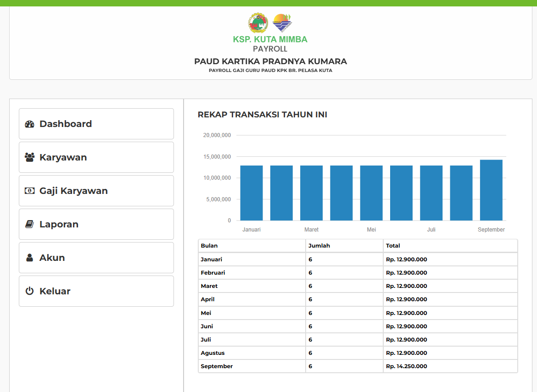
Task: Click the Karyawan group icon
Action: pos(30,157)
